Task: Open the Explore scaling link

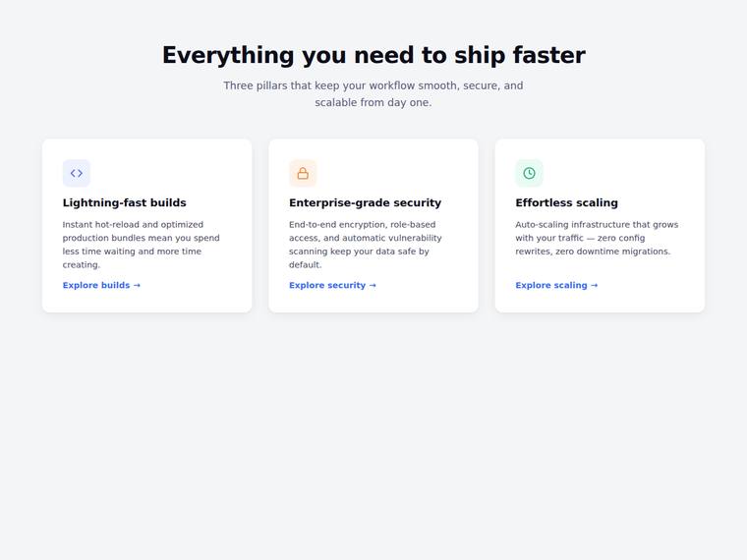Action: point(556,285)
